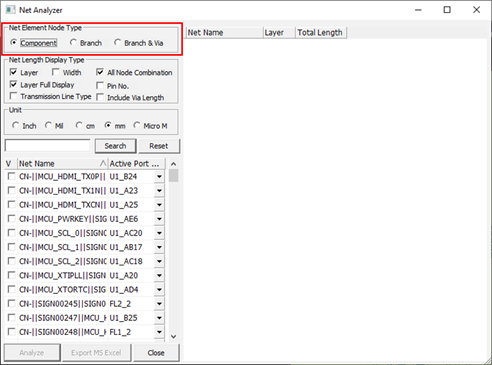This screenshot has width=492, height=365.
Task: Click the Active Port column header
Action: 136,164
